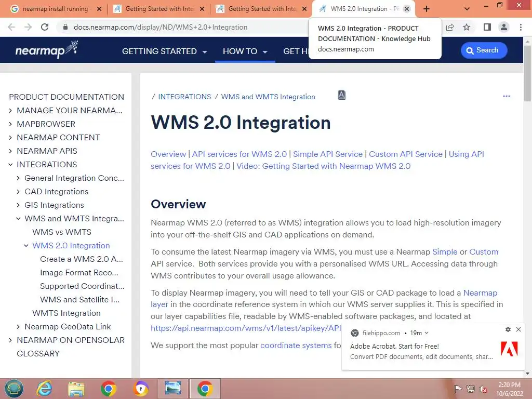Switch to the second Getting Started tab
Image resolution: width=532 pixels, height=399 pixels.
coord(262,9)
